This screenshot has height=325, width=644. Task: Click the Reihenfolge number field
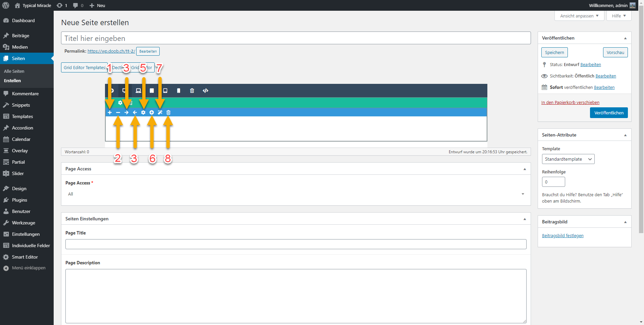[x=553, y=182]
